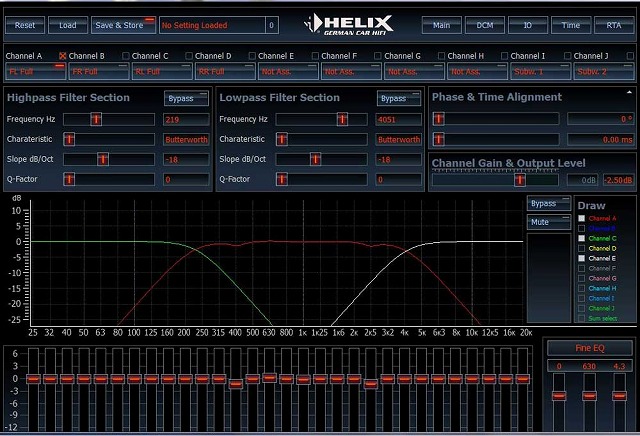The image size is (640, 436).
Task: Collapse the Phase & Time Alignment panel arrow
Action: coord(629,93)
